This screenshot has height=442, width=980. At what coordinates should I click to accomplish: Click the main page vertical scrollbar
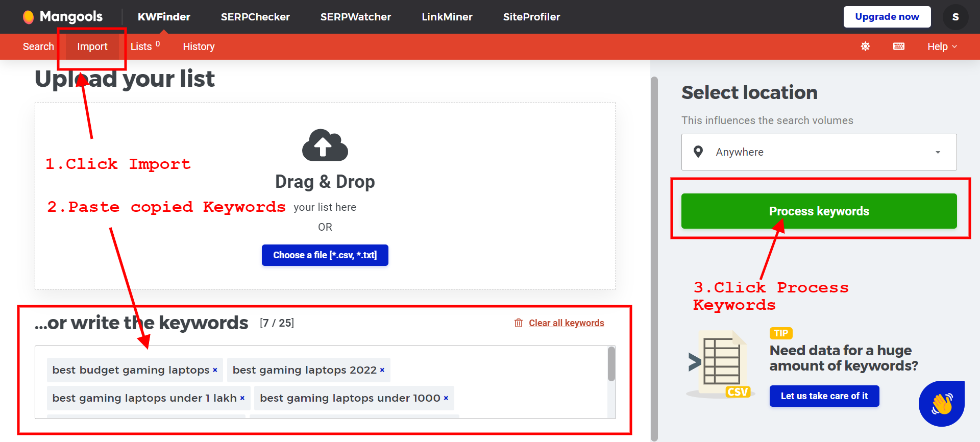[x=654, y=258]
